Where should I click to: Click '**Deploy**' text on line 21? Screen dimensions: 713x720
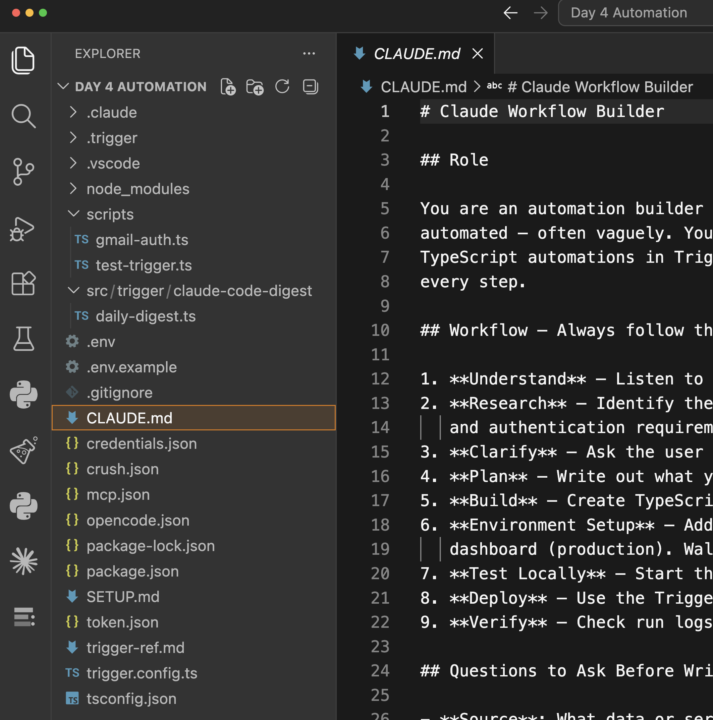[498, 598]
